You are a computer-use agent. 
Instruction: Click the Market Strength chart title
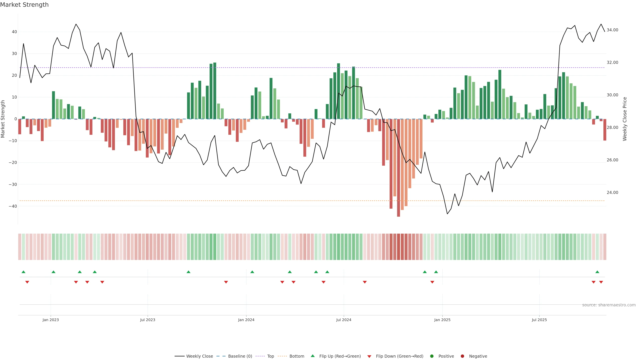[24, 5]
